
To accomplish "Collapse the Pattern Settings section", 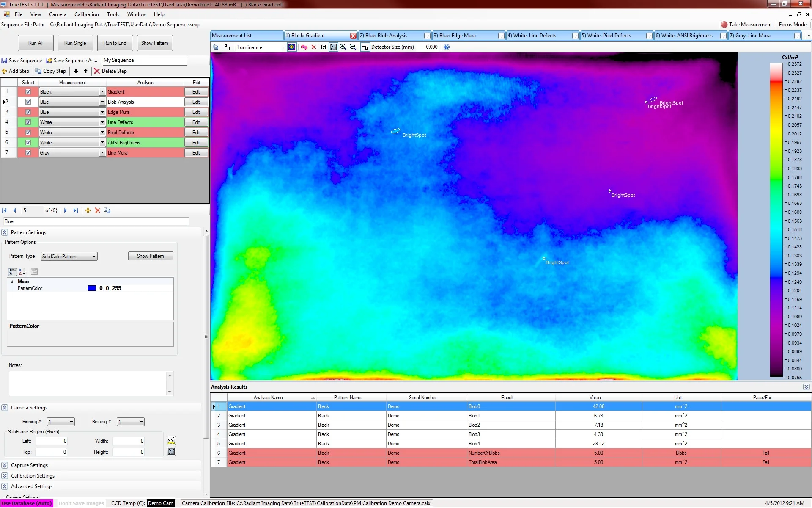I will coord(5,232).
